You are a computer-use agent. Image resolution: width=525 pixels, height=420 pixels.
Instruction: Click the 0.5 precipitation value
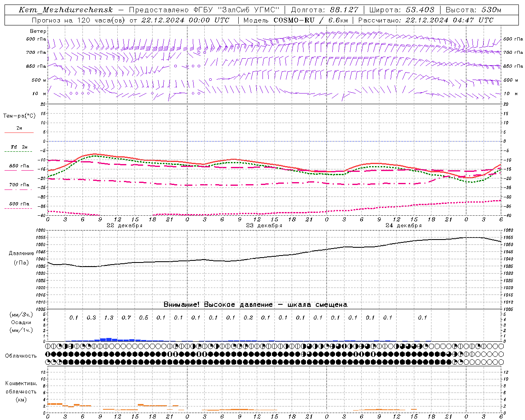(x=144, y=317)
